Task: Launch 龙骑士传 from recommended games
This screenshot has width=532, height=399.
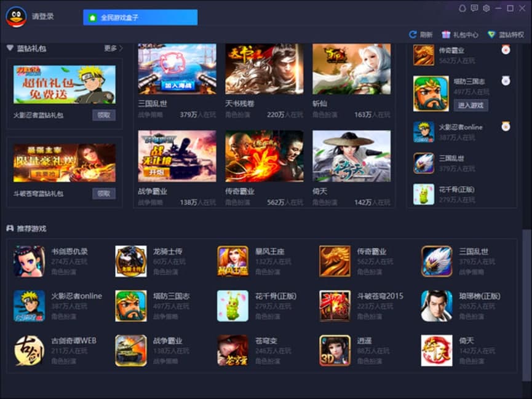Action: 131,261
